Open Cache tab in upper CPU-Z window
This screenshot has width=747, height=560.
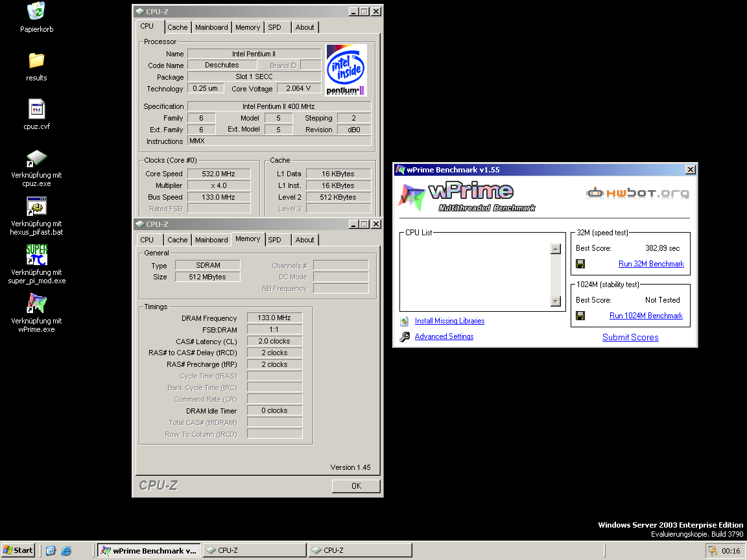[177, 28]
